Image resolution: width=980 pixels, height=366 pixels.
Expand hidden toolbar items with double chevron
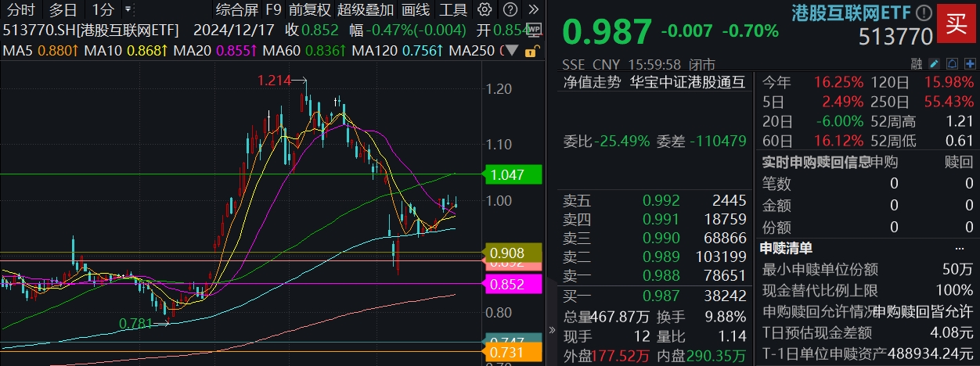tap(534, 10)
